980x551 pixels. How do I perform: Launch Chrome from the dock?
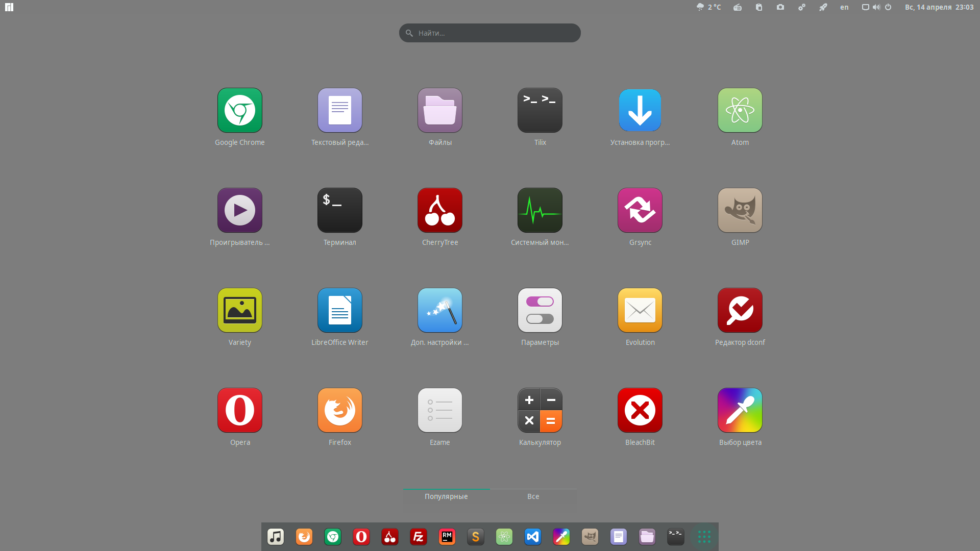333,537
